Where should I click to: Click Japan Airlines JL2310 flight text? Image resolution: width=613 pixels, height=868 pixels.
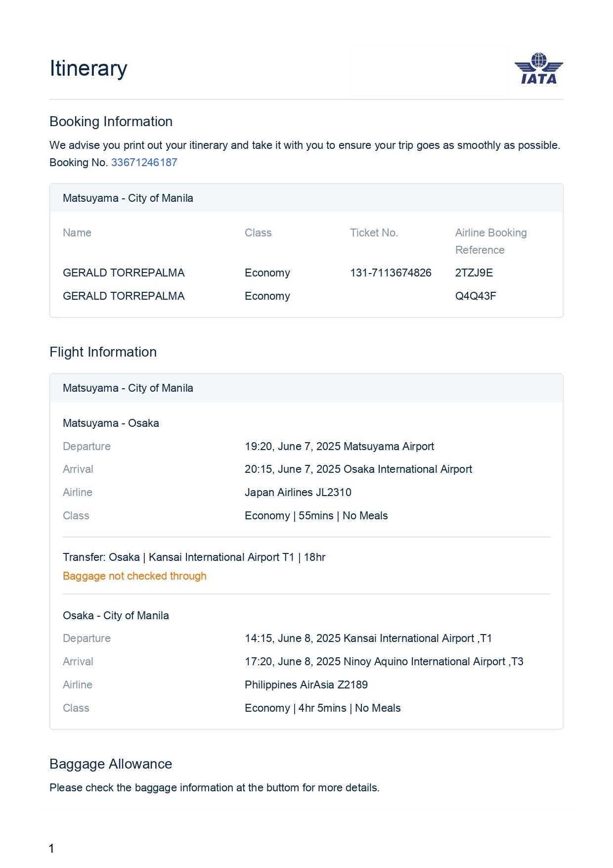(298, 492)
